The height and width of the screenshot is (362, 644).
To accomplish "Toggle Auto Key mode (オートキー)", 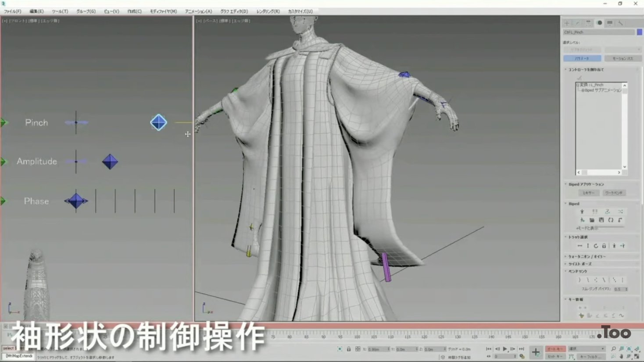I will point(555,349).
